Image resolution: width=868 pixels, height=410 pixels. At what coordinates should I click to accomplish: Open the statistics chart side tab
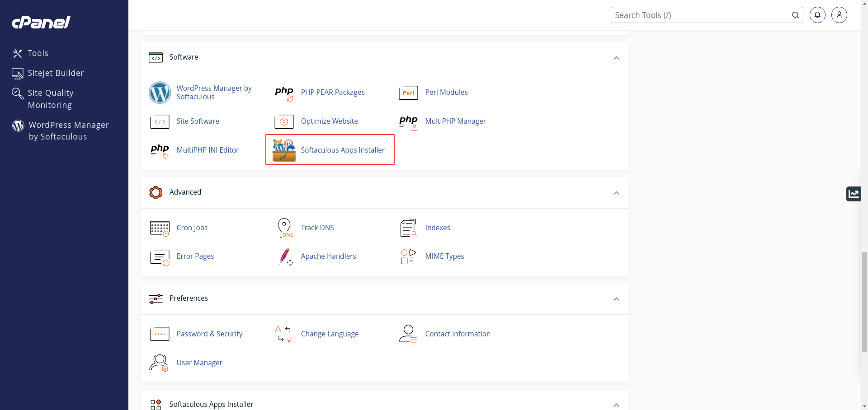tap(854, 194)
